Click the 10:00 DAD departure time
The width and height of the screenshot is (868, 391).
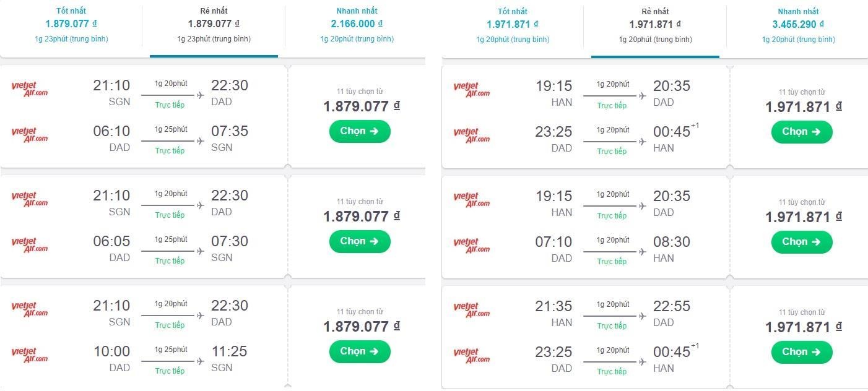click(x=111, y=351)
